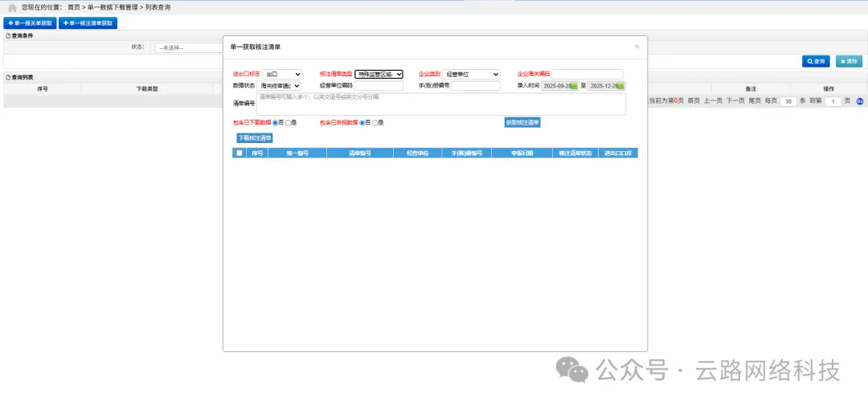Open the calendar icon on the 2025-12-26 end date
868x405 pixels.
[620, 86]
